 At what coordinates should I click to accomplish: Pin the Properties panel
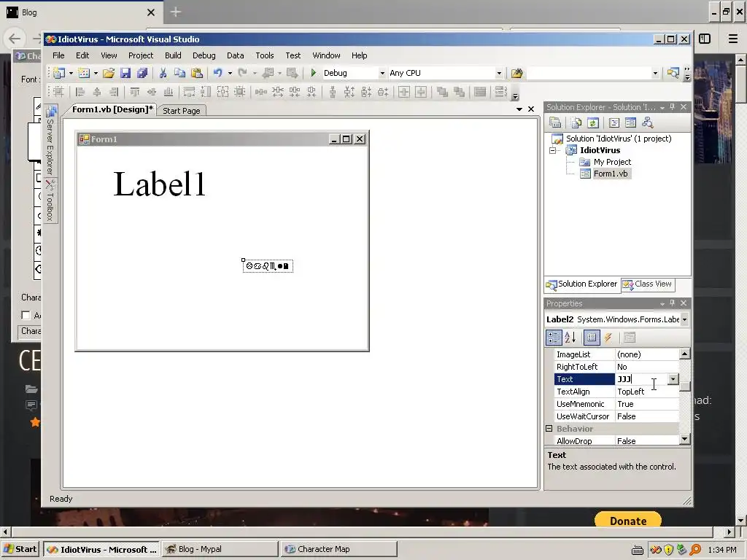[672, 303]
